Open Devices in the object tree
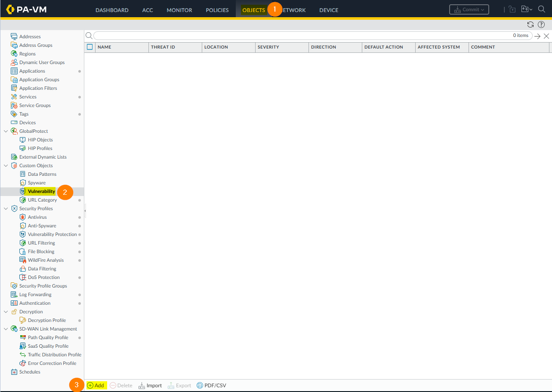552x392 pixels. point(28,122)
